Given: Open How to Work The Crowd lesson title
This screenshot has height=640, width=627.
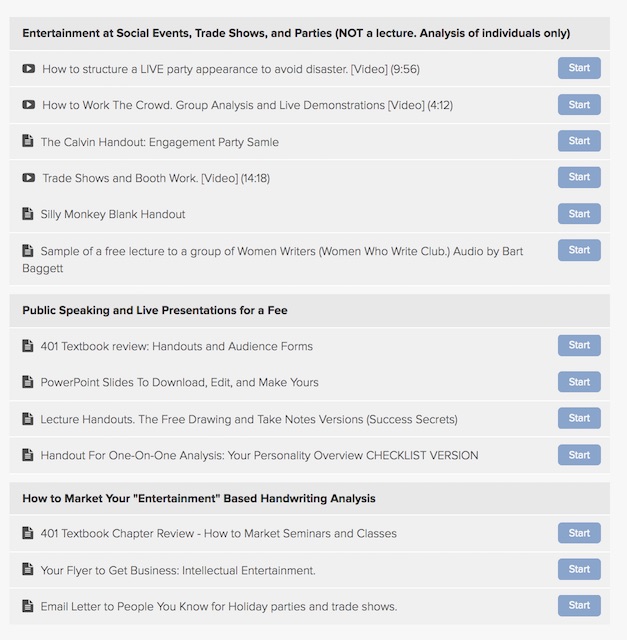Looking at the screenshot, I should 247,105.
